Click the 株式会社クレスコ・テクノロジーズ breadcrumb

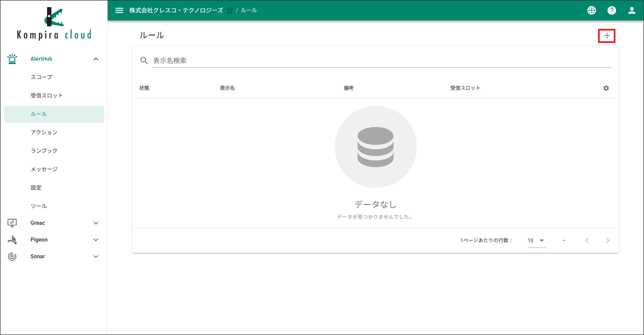[176, 10]
